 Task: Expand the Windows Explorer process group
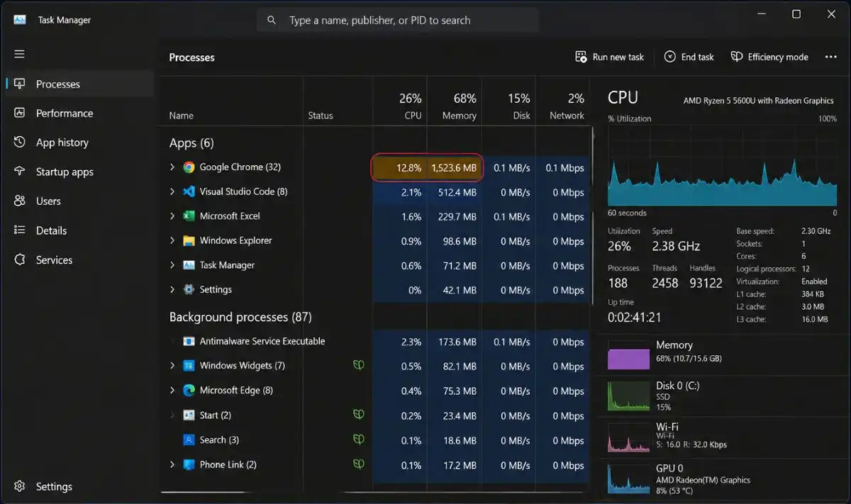pyautogui.click(x=172, y=240)
